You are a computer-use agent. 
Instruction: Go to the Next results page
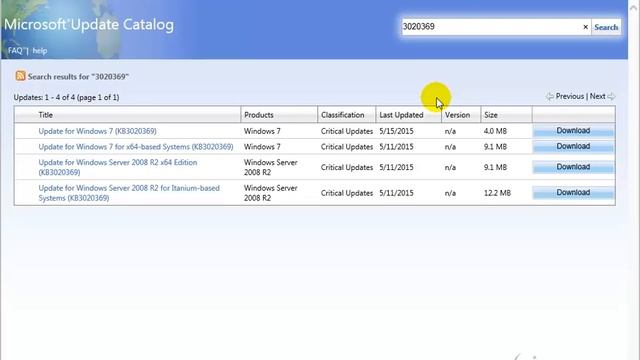[598, 96]
